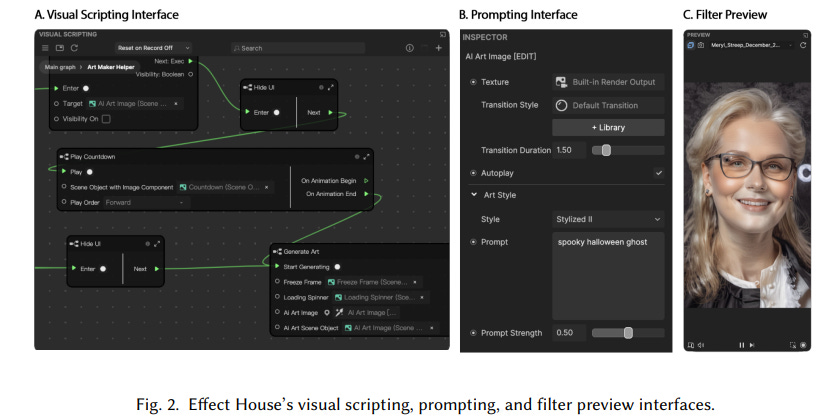
Task: Click the Visibility: Boolean output port
Action: pos(191,75)
